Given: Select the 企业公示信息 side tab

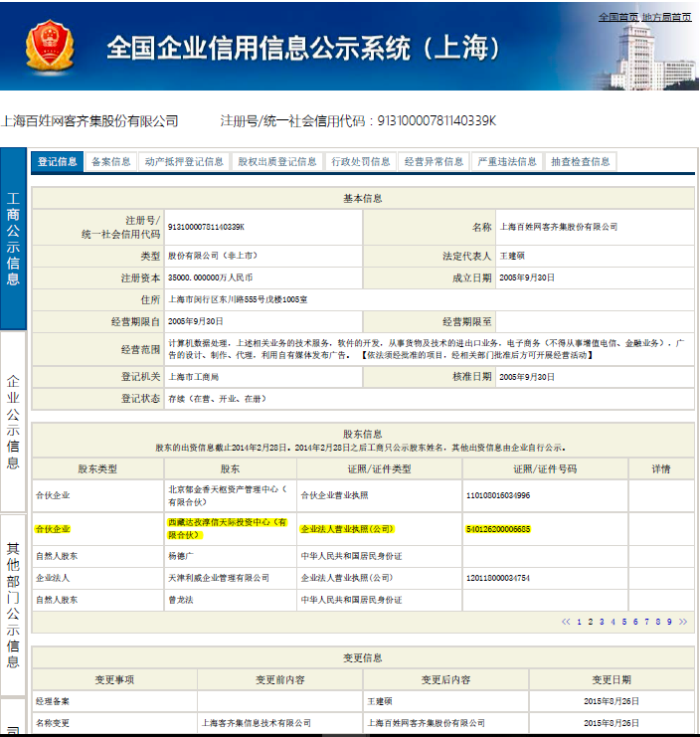Looking at the screenshot, I should 13,422.
